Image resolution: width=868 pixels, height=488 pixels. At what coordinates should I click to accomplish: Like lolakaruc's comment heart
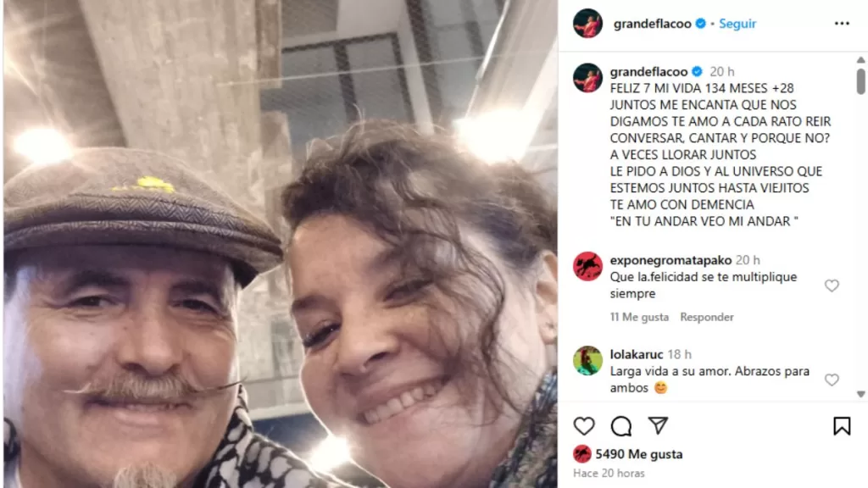[x=832, y=380]
